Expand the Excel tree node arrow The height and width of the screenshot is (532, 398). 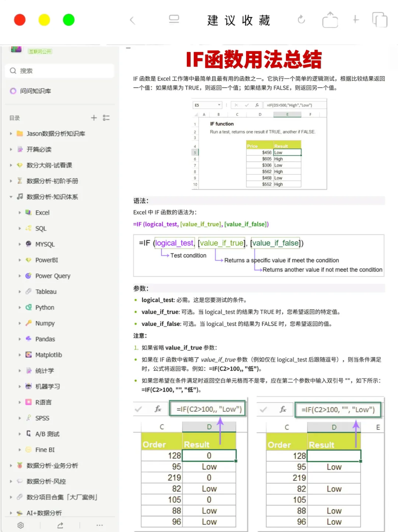20,213
